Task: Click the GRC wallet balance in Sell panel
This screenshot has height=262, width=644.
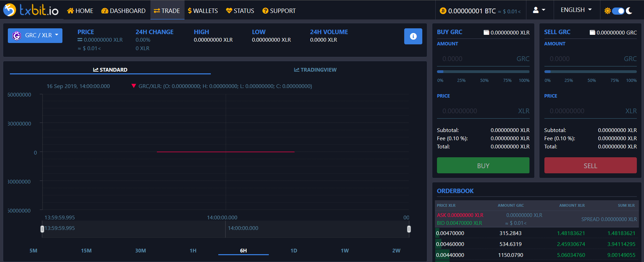Action: click(613, 32)
